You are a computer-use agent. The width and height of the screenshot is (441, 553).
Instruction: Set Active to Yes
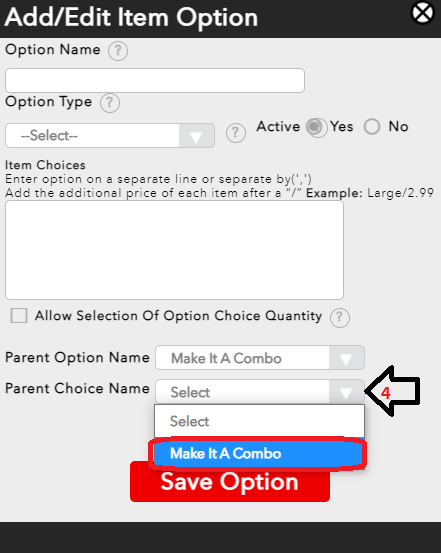[x=316, y=127]
